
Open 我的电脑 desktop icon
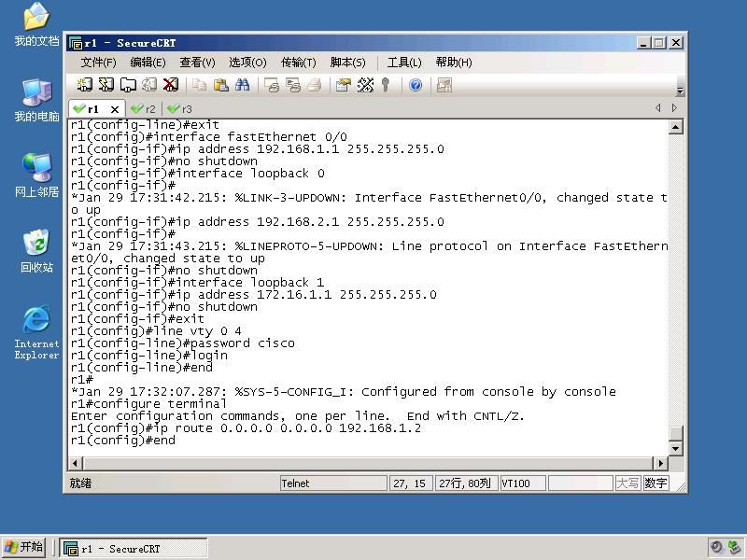pos(36,101)
